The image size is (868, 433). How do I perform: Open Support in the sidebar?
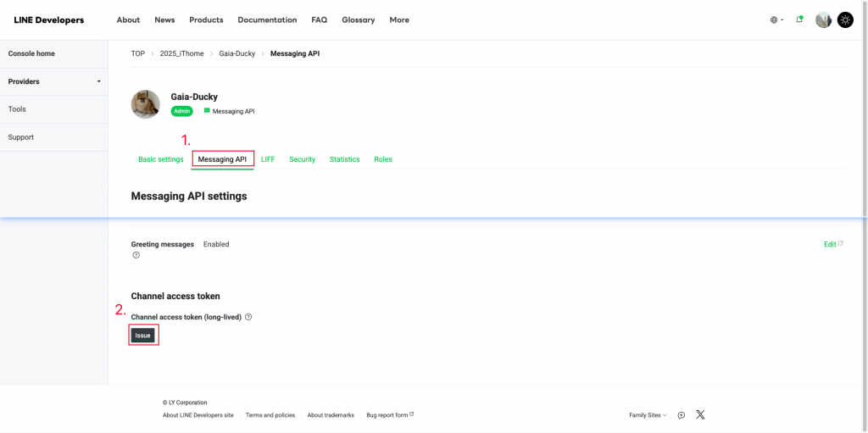(53, 137)
